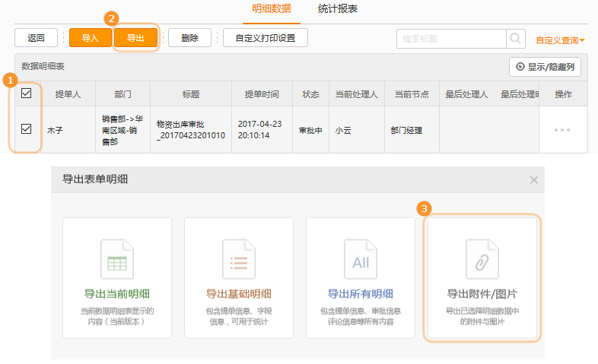Click the 删除 delete button
Screen dimensions: 598x364
coord(189,38)
